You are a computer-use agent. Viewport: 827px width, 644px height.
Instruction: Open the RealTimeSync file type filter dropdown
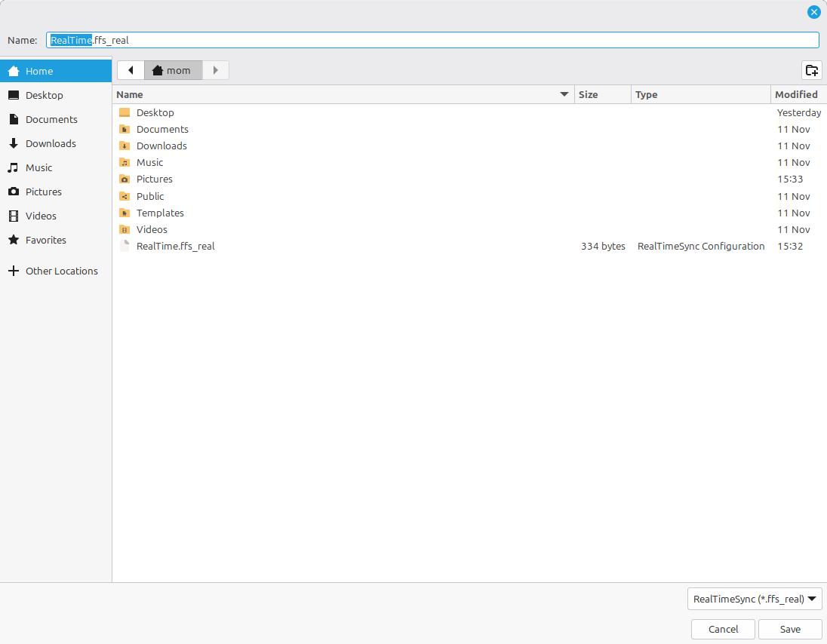(x=755, y=599)
